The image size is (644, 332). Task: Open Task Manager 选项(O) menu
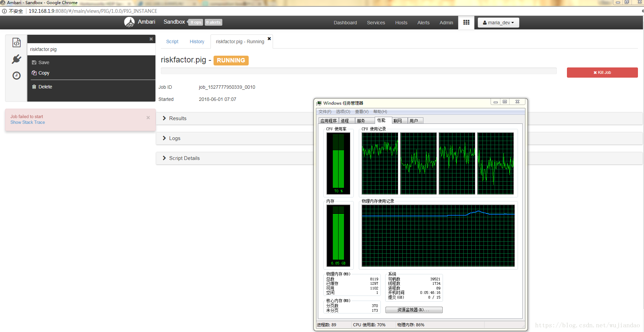click(x=343, y=112)
